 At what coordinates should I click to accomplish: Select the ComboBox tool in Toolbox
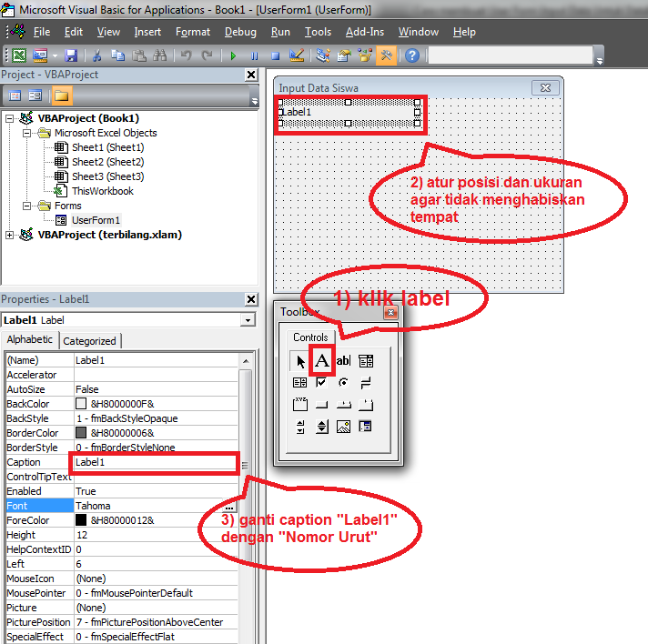click(x=366, y=361)
